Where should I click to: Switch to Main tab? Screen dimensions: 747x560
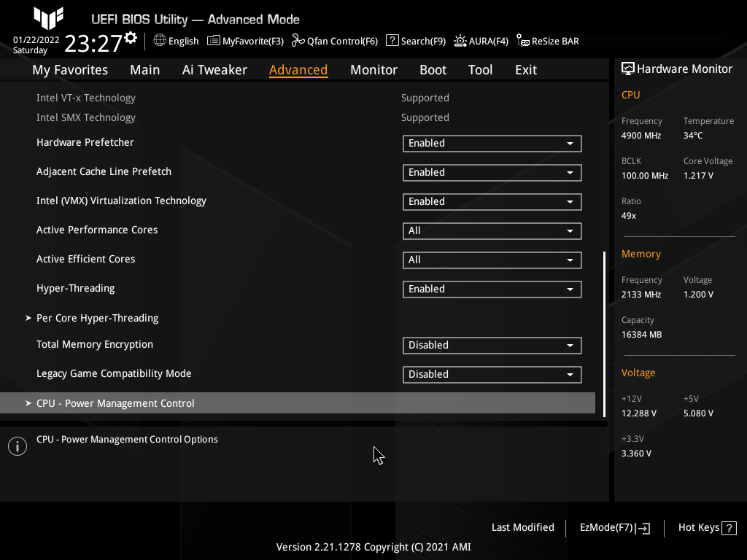[x=145, y=70]
